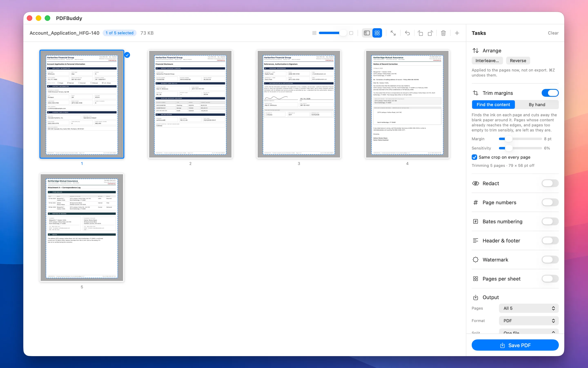The width and height of the screenshot is (588, 368).
Task: Click the '6%' sensitivity value
Action: 547,148
